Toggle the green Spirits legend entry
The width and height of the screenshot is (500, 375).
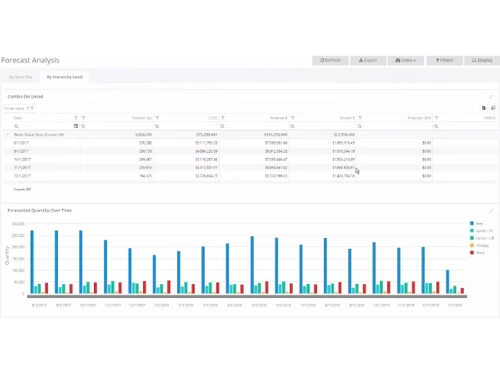point(482,238)
